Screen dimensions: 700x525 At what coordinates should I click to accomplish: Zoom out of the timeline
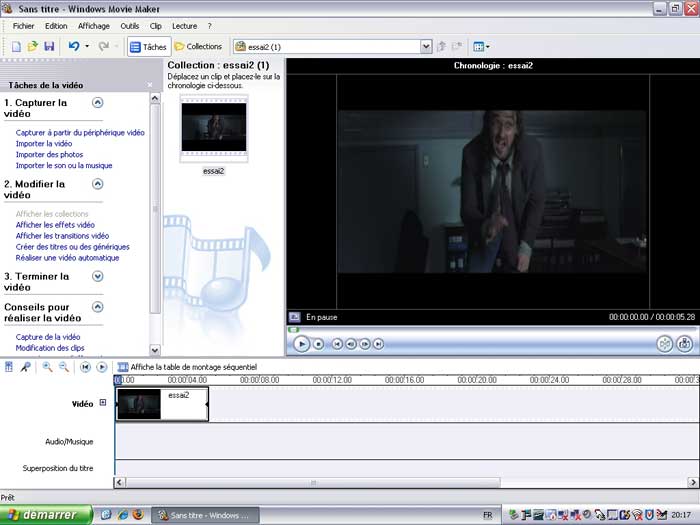point(64,367)
